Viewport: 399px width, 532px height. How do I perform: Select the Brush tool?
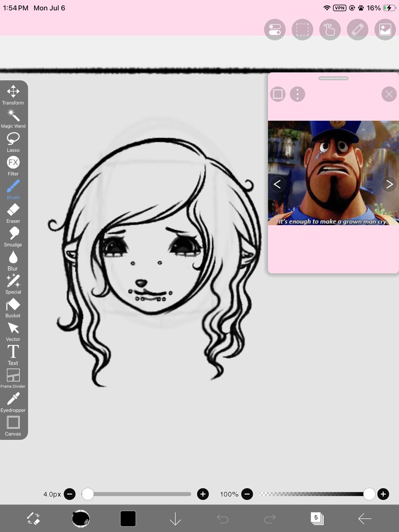click(13, 189)
